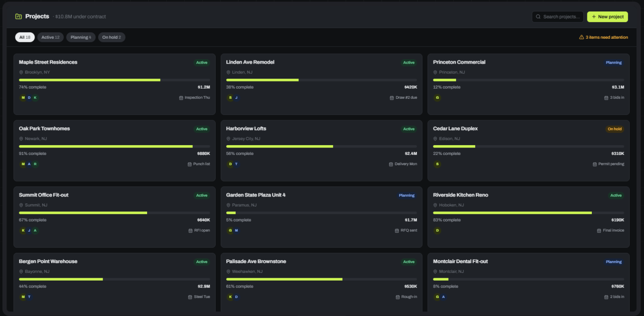
Task: Click the Maple Street Residences progress bar
Action: click(x=115, y=80)
